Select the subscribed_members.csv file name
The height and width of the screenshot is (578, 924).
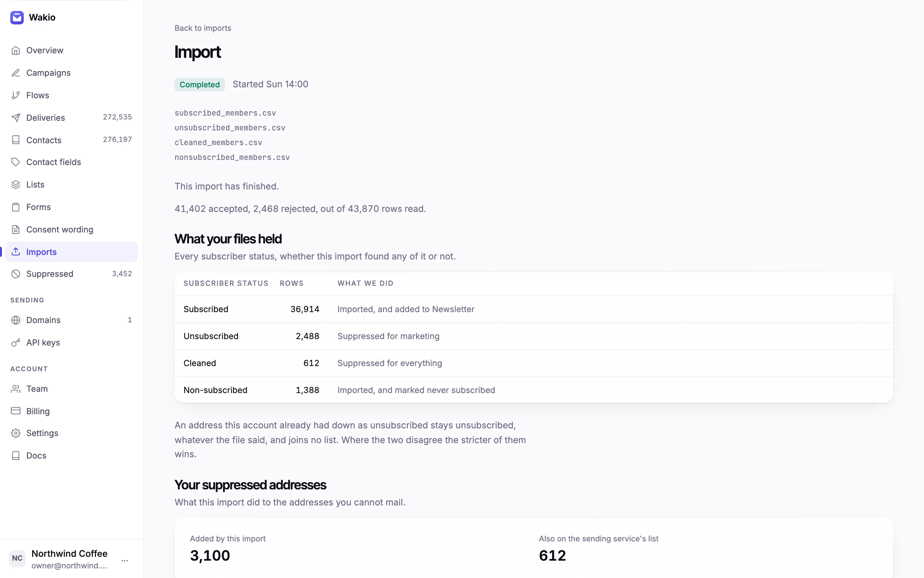[x=225, y=113]
